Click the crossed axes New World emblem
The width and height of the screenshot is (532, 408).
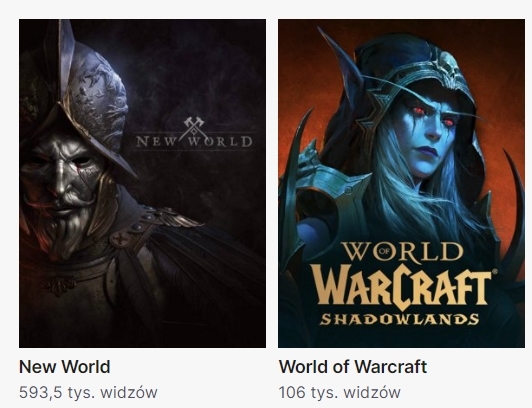click(x=194, y=127)
